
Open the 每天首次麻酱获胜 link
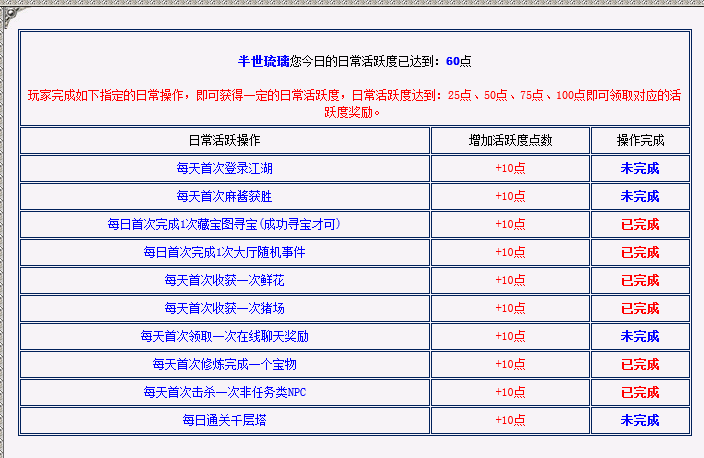[224, 196]
